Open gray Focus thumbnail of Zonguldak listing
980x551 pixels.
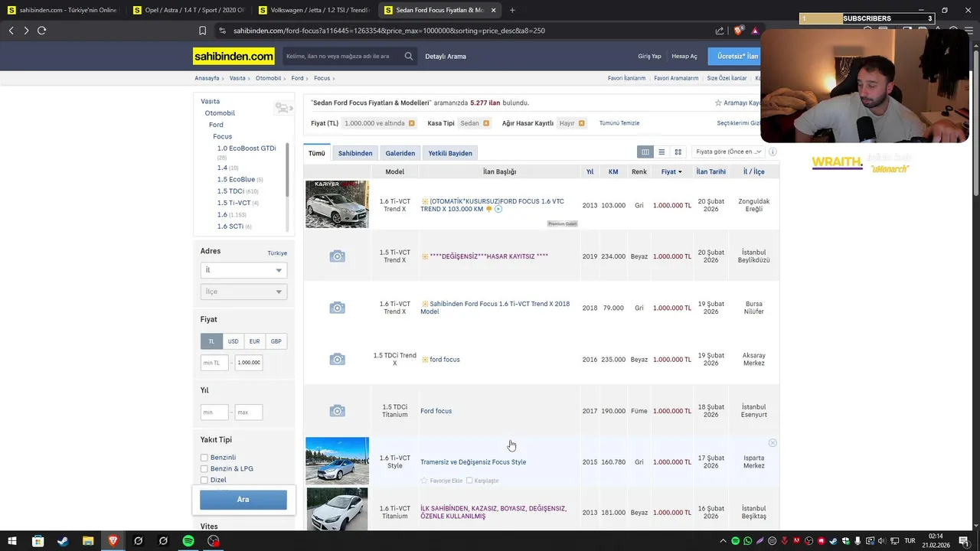[337, 204]
